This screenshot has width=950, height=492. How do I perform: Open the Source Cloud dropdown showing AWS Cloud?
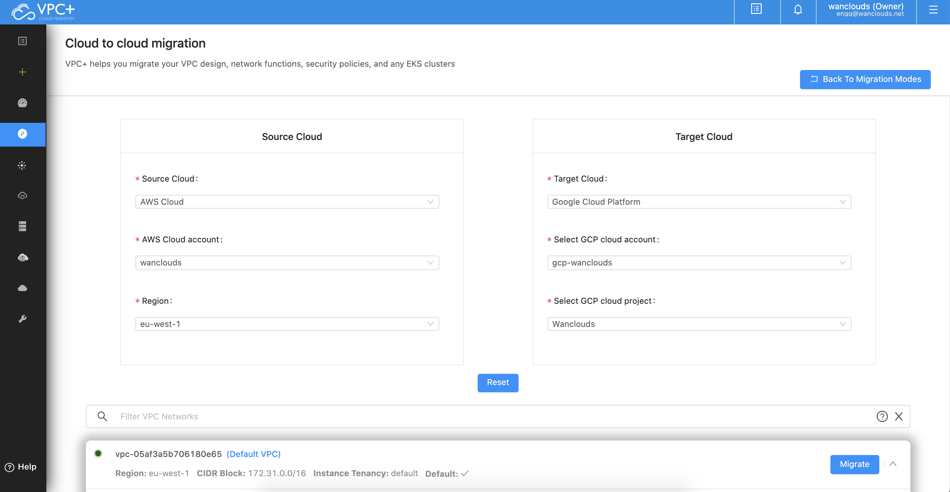coord(287,202)
